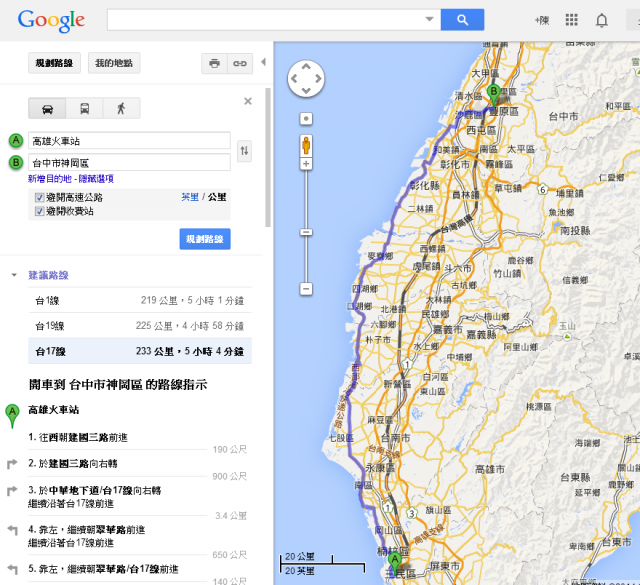Toggle the 避開收費站 checkbox
The height and width of the screenshot is (585, 640).
tap(40, 211)
